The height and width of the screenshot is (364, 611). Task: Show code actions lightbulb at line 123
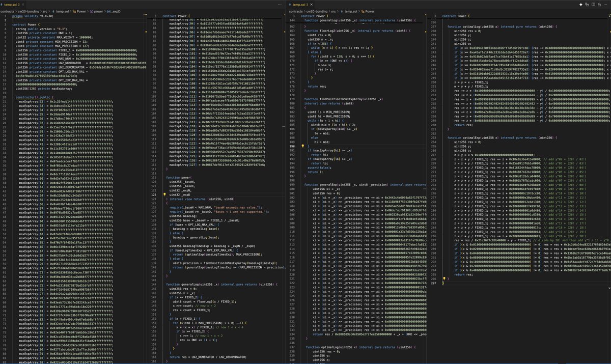coord(165,194)
